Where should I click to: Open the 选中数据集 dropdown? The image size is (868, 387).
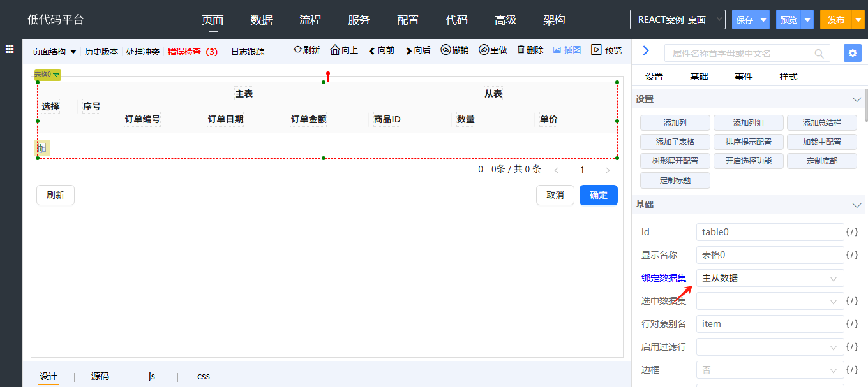pos(770,301)
